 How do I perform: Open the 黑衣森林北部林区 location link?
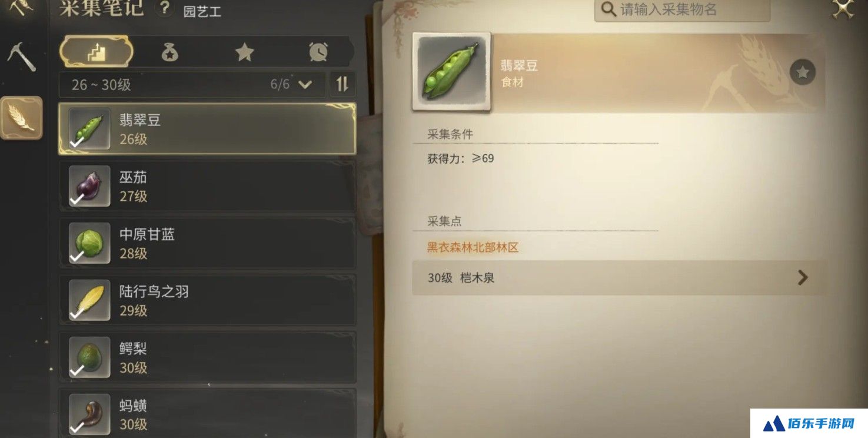coord(473,248)
